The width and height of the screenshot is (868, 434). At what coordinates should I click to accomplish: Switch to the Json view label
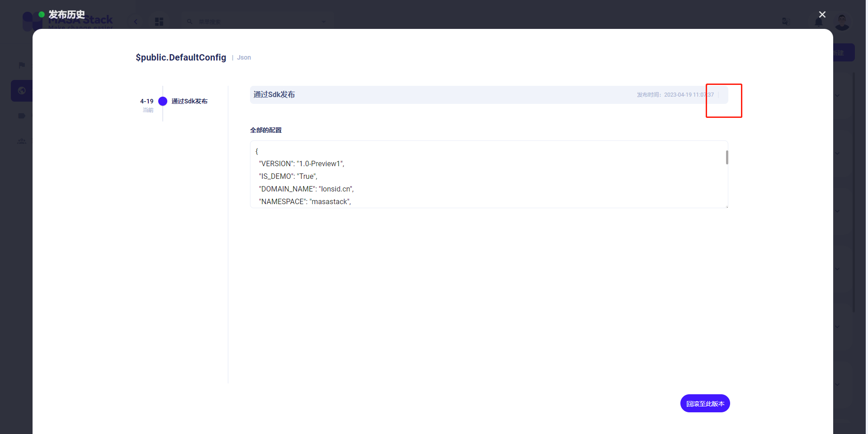244,57
